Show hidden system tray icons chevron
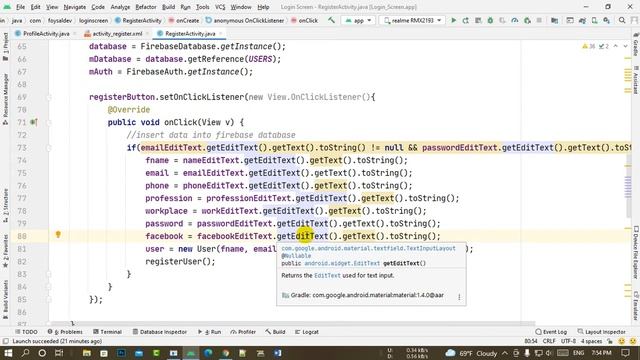 (x=505, y=353)
